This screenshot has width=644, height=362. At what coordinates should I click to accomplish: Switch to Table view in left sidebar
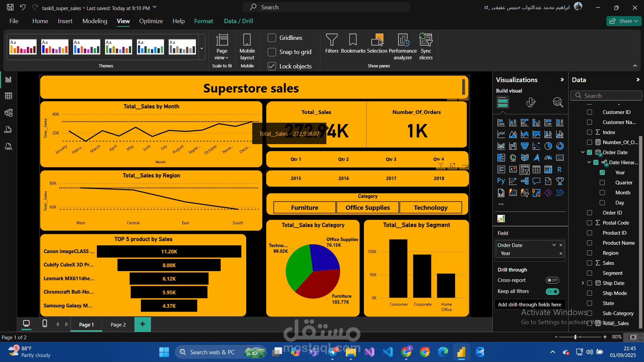8,96
